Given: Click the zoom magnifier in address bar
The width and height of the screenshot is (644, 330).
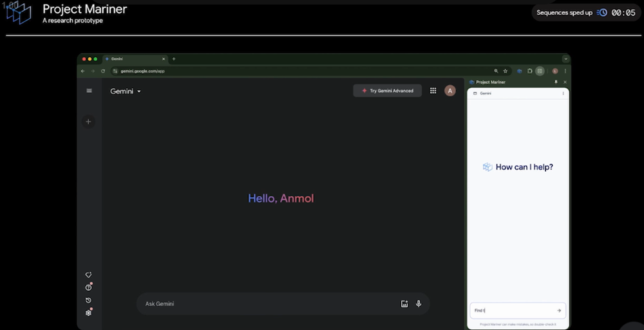Looking at the screenshot, I should 496,71.
